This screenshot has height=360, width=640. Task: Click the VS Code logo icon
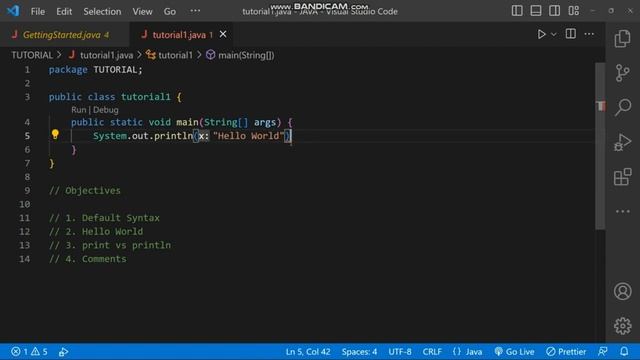[13, 11]
